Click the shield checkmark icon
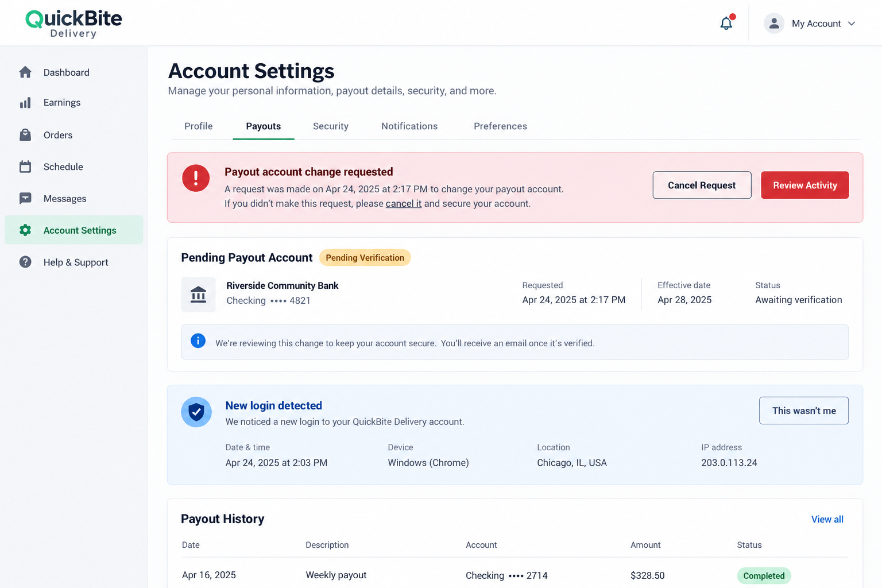Screen dimensions: 882x588 pyautogui.click(x=196, y=412)
